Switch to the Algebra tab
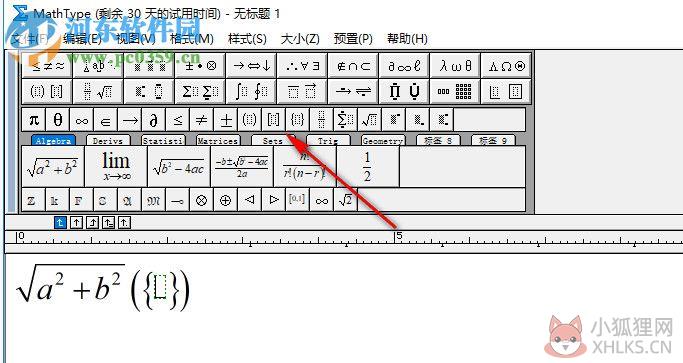Viewport: 683px width, 363px height. [53, 141]
